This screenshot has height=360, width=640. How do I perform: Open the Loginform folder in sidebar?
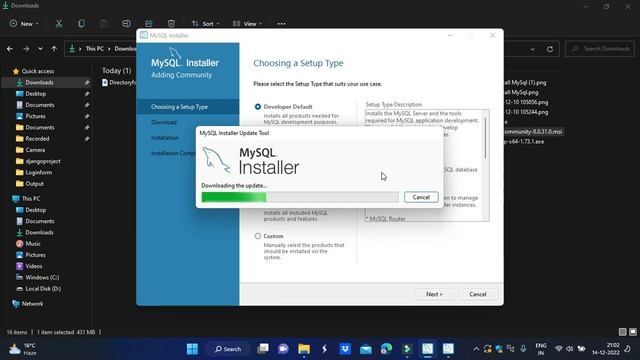coord(39,172)
